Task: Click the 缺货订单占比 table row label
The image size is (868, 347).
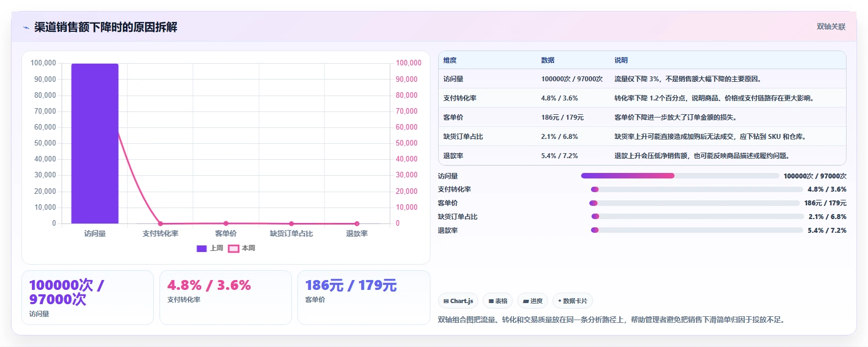Action: tap(463, 137)
